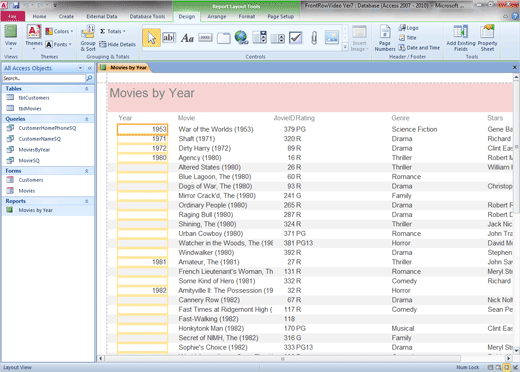Pick the Button control

click(205, 38)
